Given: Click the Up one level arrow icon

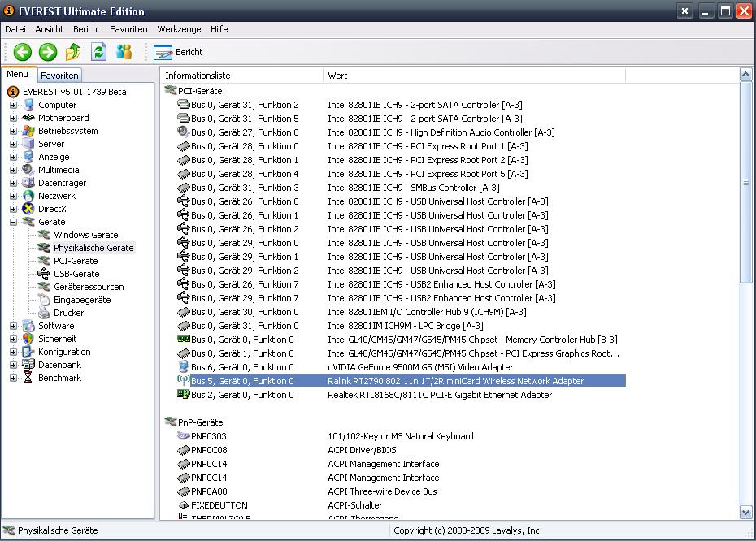Looking at the screenshot, I should coord(73,52).
